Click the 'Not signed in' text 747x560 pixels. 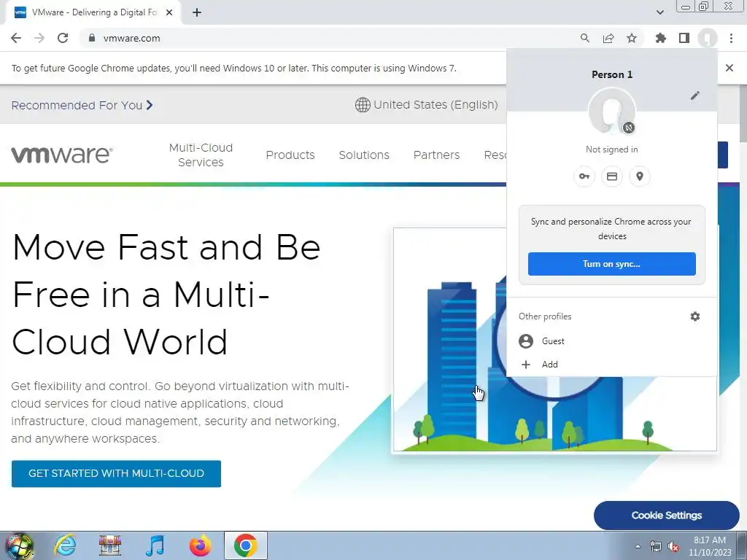[x=612, y=149]
